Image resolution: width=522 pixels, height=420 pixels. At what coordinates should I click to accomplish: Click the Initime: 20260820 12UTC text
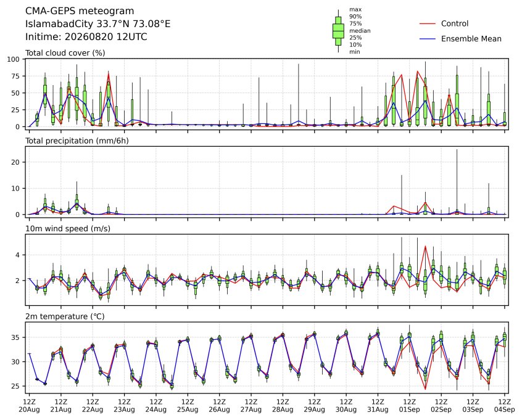coord(86,36)
